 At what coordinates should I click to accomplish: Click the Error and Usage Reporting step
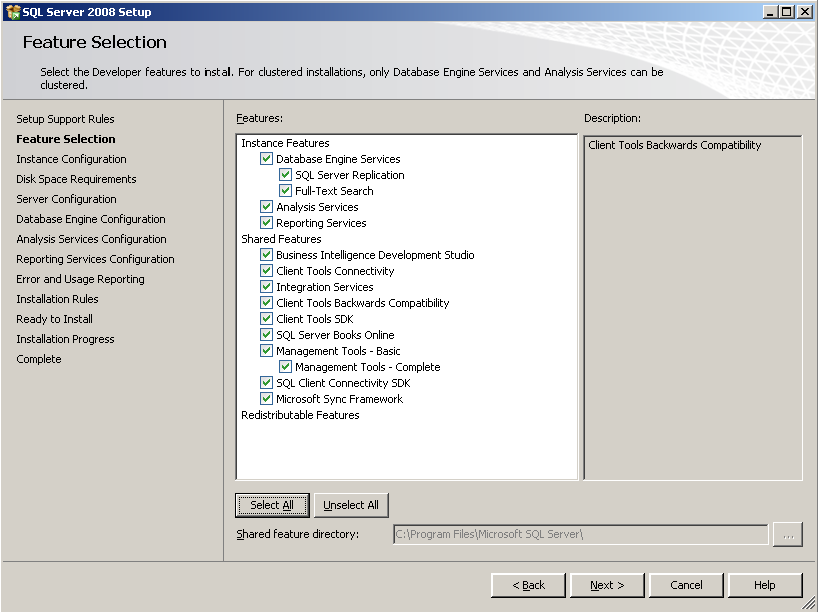tap(80, 279)
